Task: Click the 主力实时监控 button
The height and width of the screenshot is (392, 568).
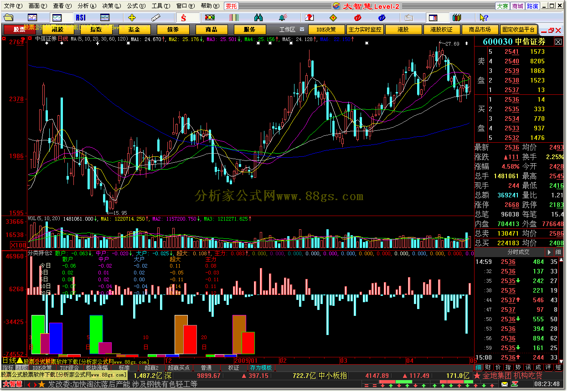Action: (365, 29)
